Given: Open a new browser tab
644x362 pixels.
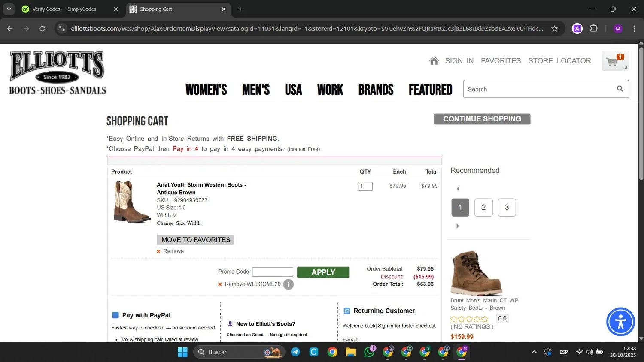Looking at the screenshot, I should pyautogui.click(x=240, y=9).
